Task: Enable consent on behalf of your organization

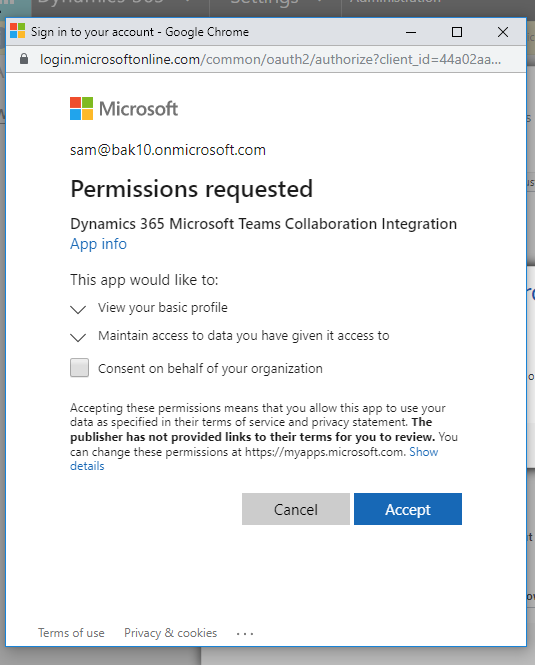Action: [x=79, y=368]
